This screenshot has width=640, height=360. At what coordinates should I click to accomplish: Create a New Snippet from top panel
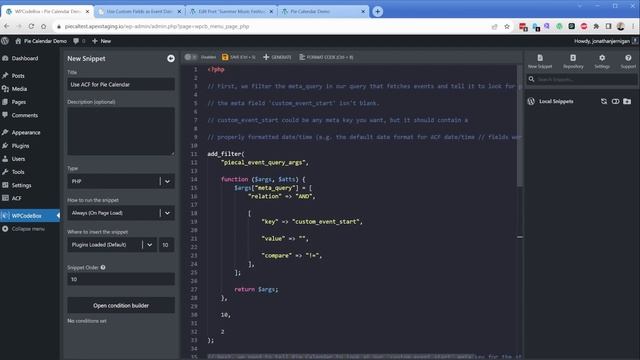pyautogui.click(x=540, y=61)
